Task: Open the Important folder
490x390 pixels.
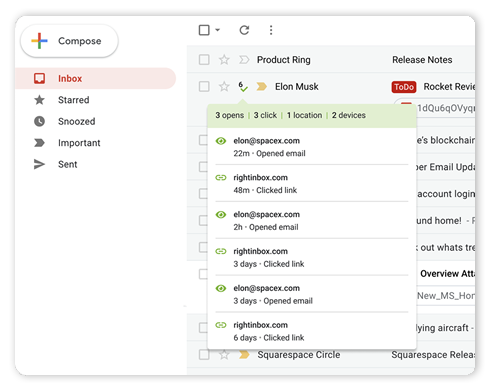Action: pos(79,143)
